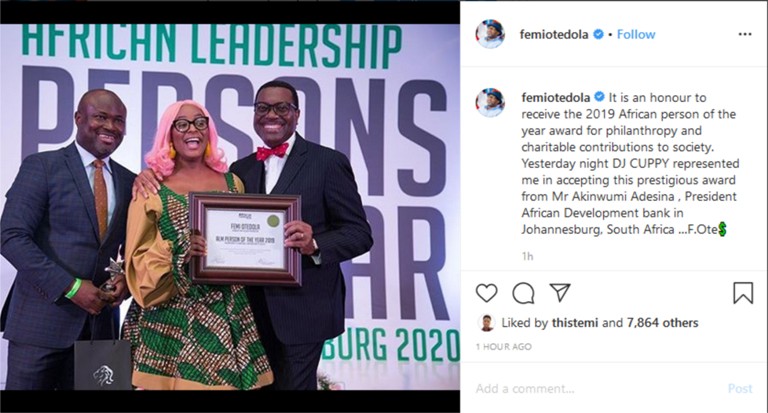This screenshot has height=413, width=768.
Task: Save post with the bookmark icon
Action: coord(743,293)
